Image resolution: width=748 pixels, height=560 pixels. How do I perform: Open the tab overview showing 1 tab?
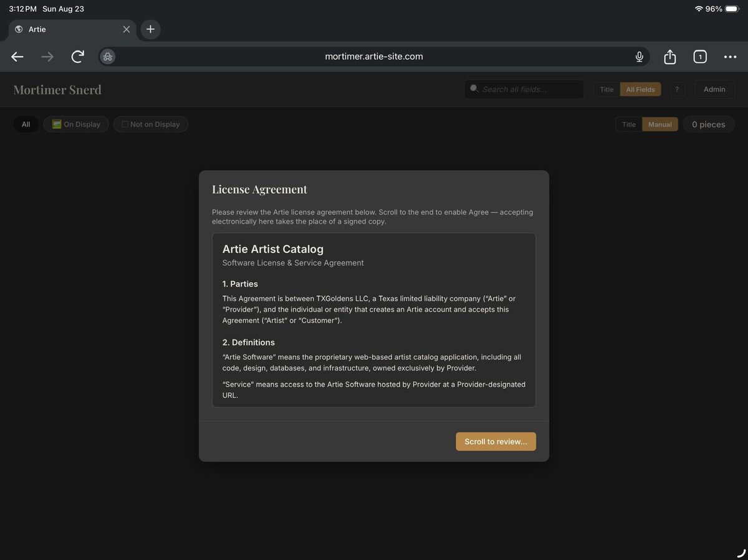tap(700, 57)
